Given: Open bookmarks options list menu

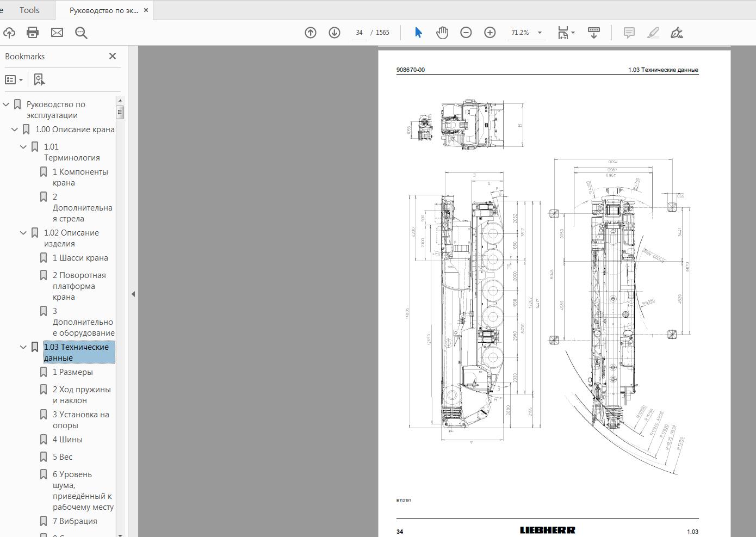Looking at the screenshot, I should [x=14, y=80].
